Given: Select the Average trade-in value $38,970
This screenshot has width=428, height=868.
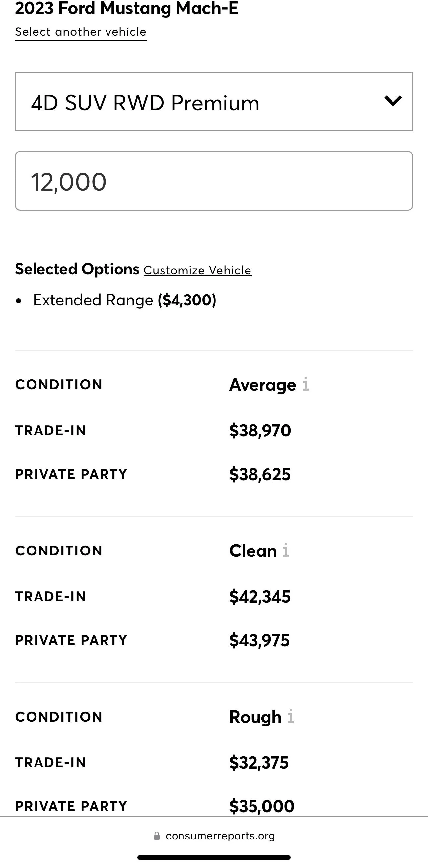Looking at the screenshot, I should pyautogui.click(x=260, y=430).
